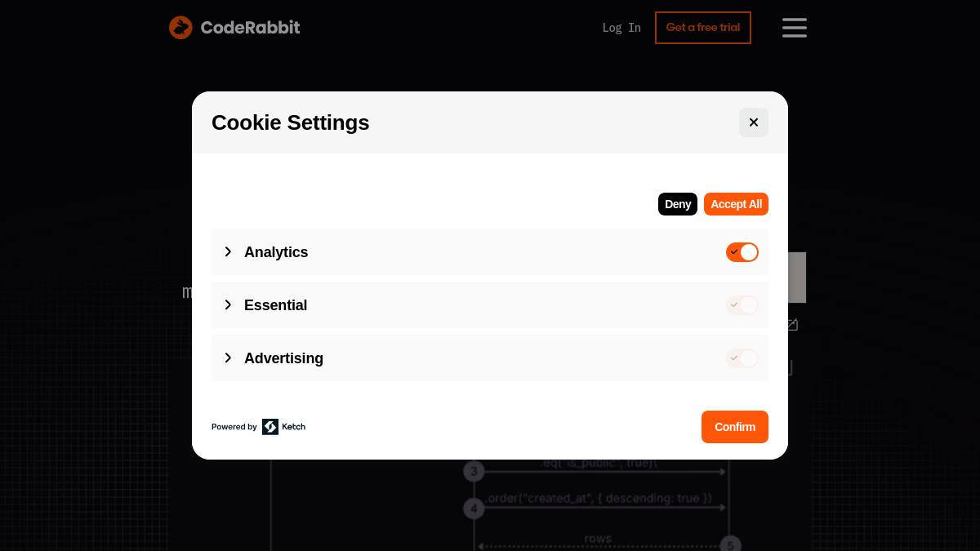Click the CodeRabbit wordmark text
Screen dimensions: 980x551
(250, 27)
